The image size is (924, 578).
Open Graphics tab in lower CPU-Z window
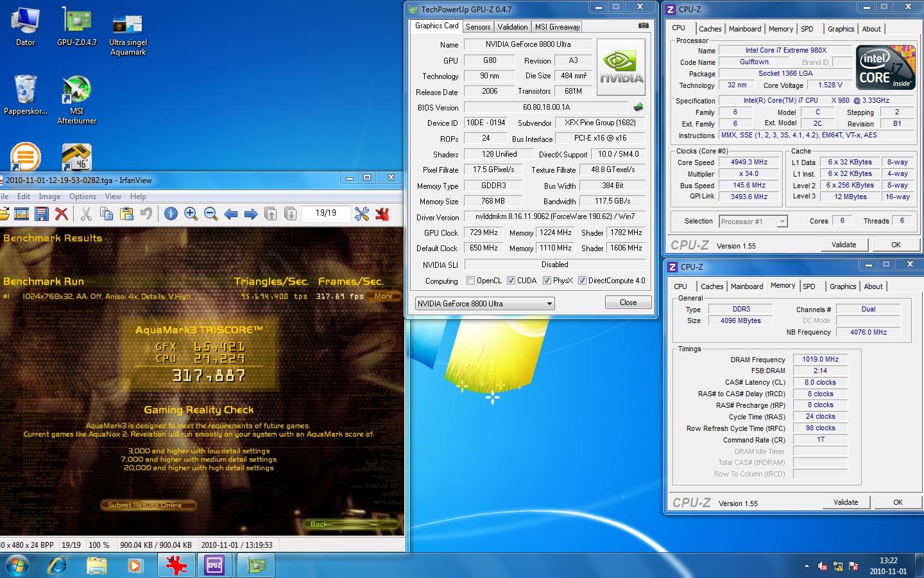(x=843, y=286)
